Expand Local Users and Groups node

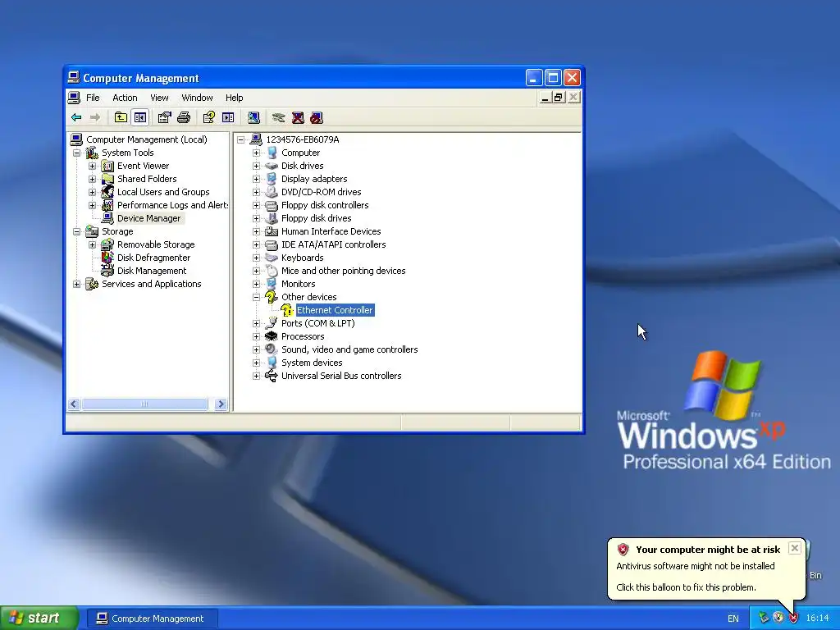point(92,192)
